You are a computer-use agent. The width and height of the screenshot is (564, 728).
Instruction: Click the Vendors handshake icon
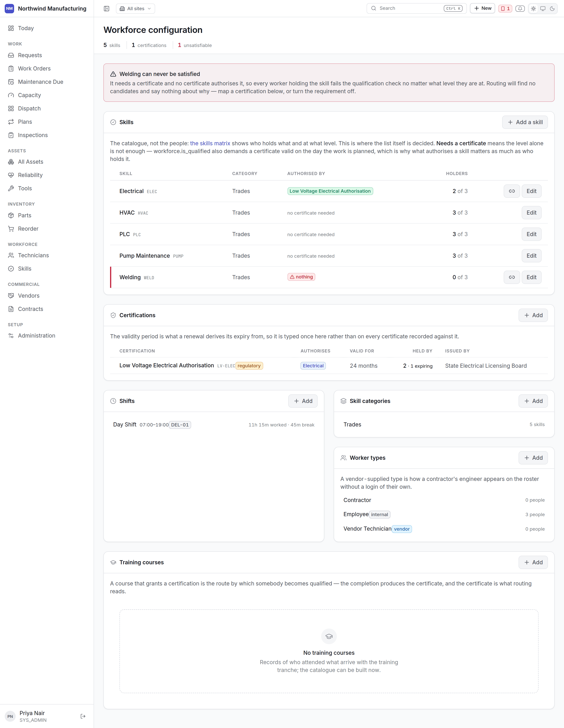coord(11,296)
